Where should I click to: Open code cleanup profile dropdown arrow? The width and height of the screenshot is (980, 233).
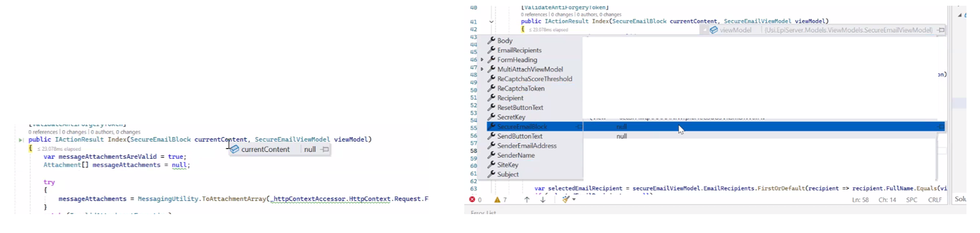click(574, 200)
